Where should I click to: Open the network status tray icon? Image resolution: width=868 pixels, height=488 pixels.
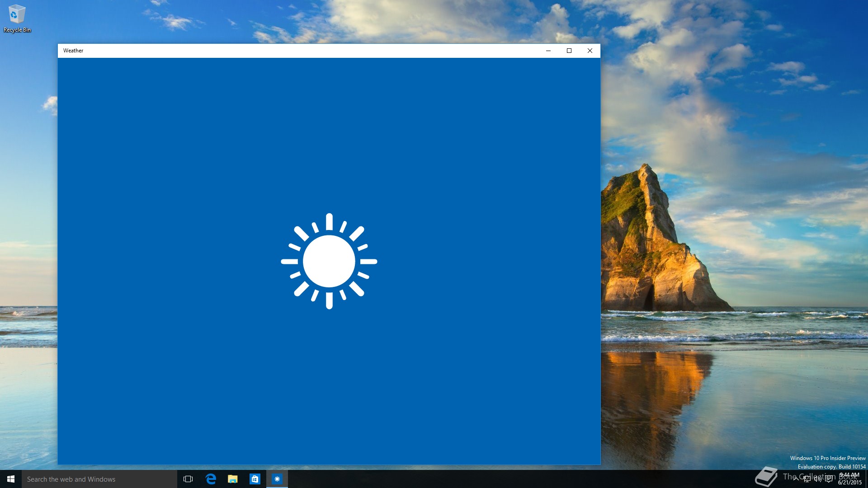click(807, 479)
